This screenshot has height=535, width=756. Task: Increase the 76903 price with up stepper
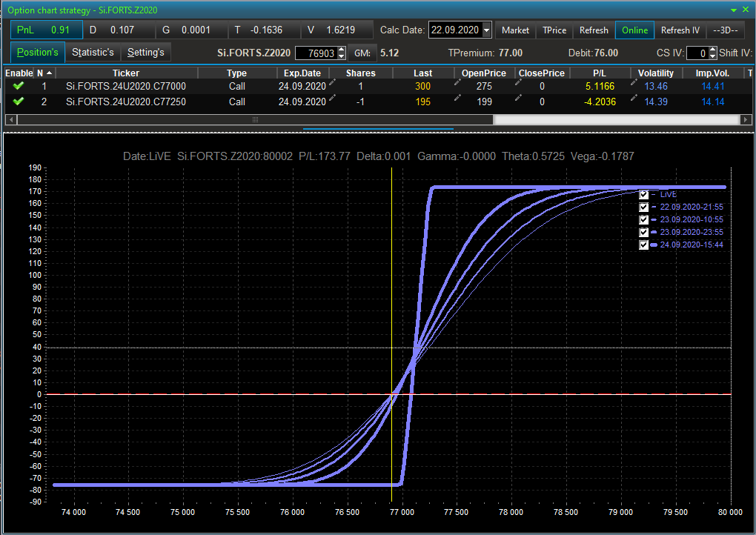[x=341, y=50]
